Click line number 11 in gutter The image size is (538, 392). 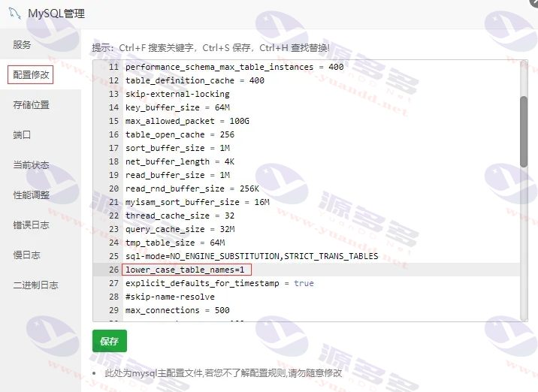click(114, 67)
